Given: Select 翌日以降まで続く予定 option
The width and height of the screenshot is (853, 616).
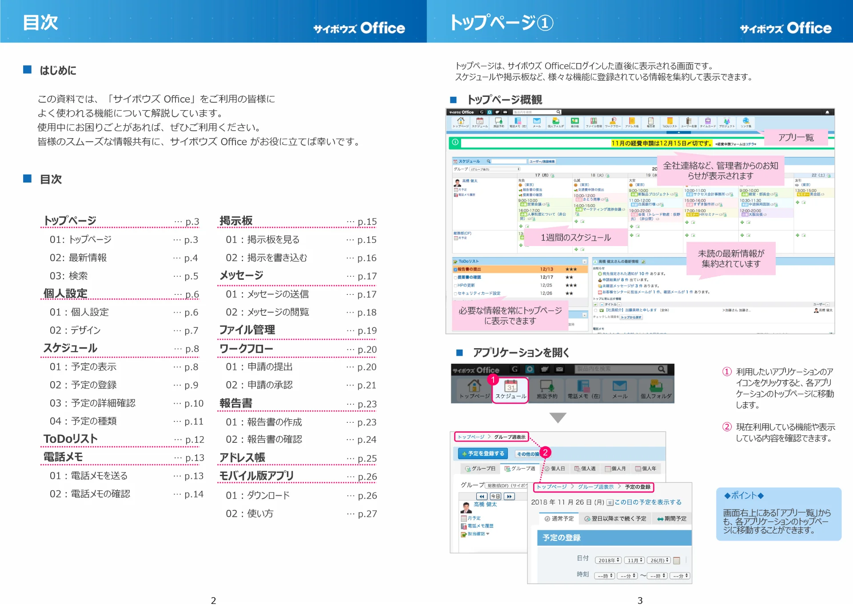Looking at the screenshot, I should pyautogui.click(x=615, y=518).
